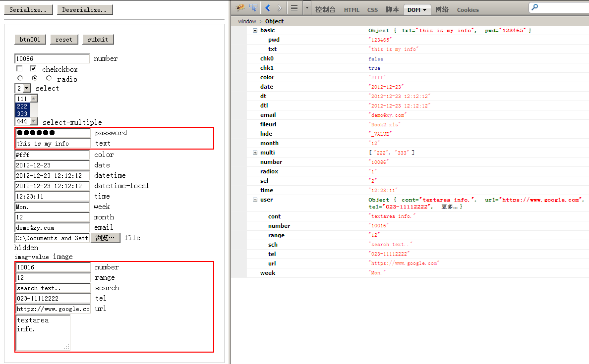Click the magnifier icon in Firebug search
The height and width of the screenshot is (364, 589).
coord(534,7)
